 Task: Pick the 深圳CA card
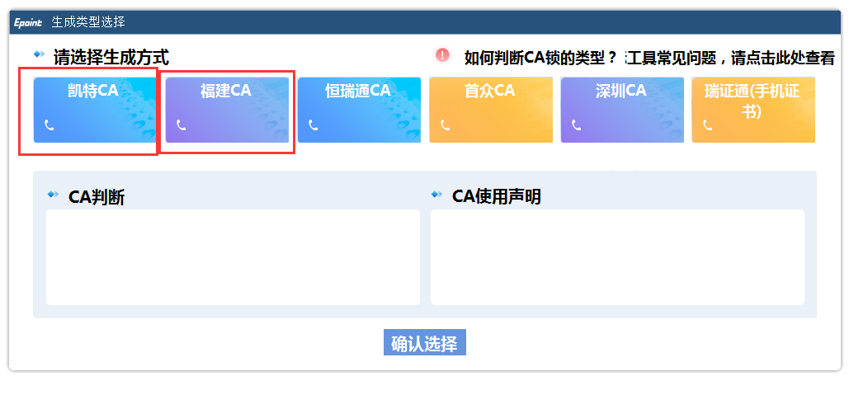pyautogui.click(x=622, y=110)
